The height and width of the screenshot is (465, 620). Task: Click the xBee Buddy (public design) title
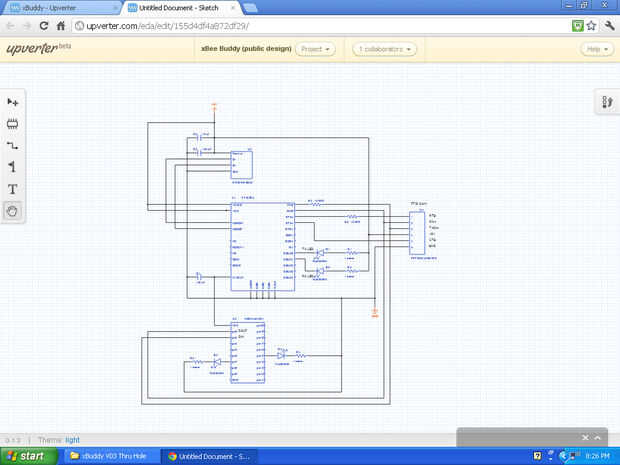point(246,49)
